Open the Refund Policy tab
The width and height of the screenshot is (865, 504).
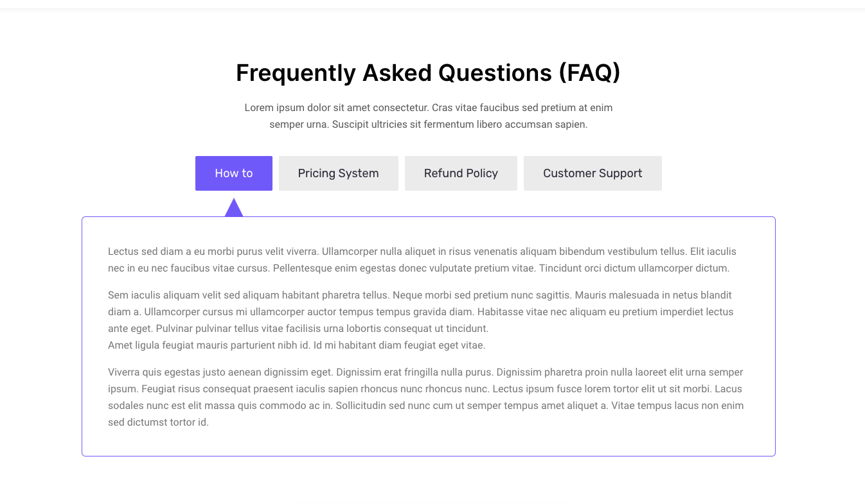(461, 173)
